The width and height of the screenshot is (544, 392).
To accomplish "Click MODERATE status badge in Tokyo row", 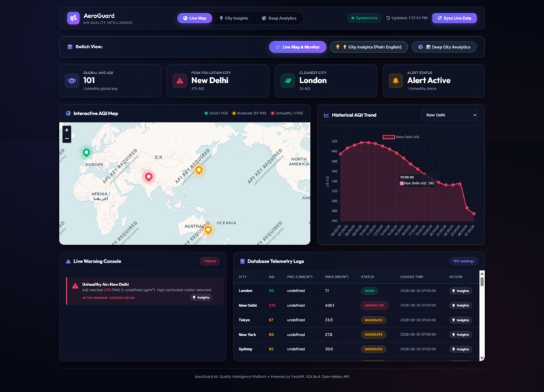I will [374, 320].
